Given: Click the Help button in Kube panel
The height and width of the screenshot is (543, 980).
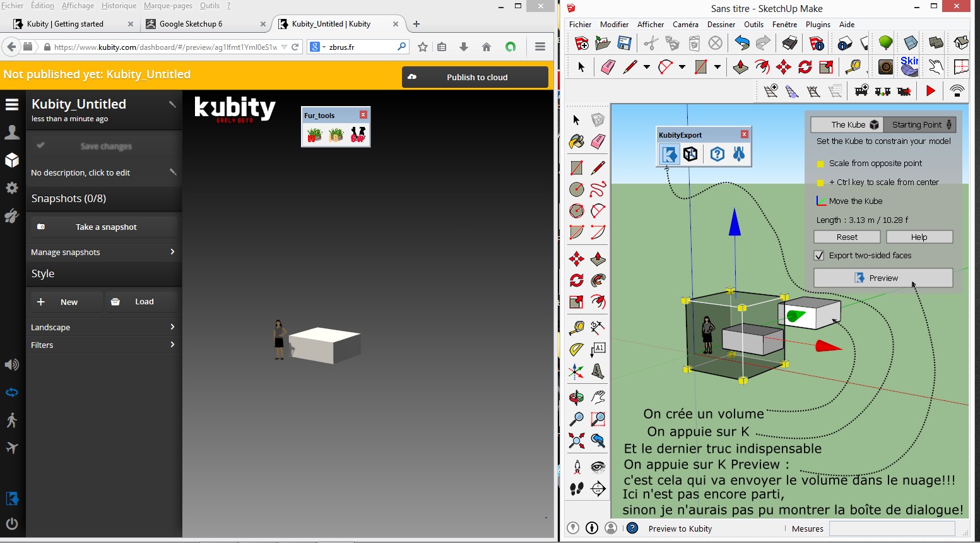Looking at the screenshot, I should (x=919, y=237).
